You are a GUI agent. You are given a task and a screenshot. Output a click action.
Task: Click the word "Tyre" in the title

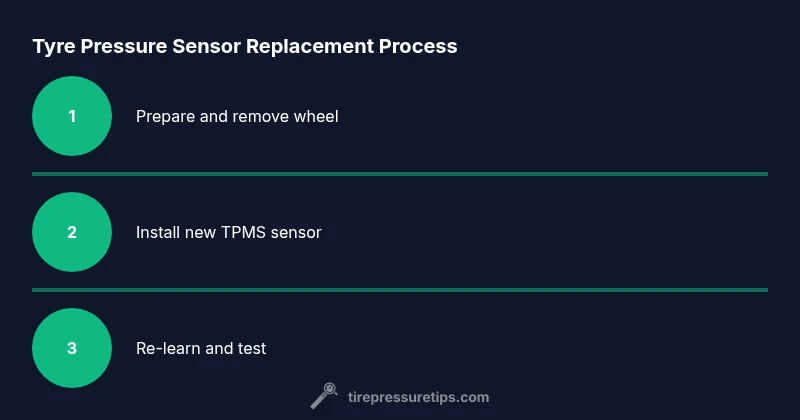[52, 46]
